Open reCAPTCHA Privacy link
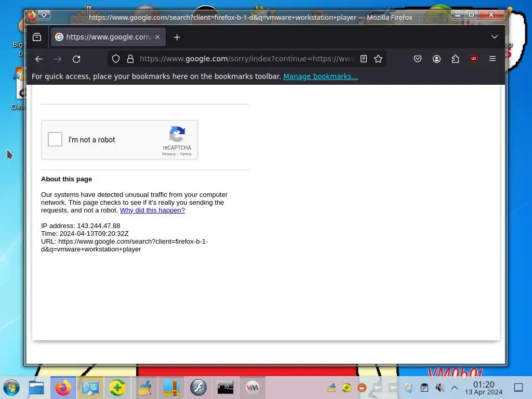 tap(169, 154)
